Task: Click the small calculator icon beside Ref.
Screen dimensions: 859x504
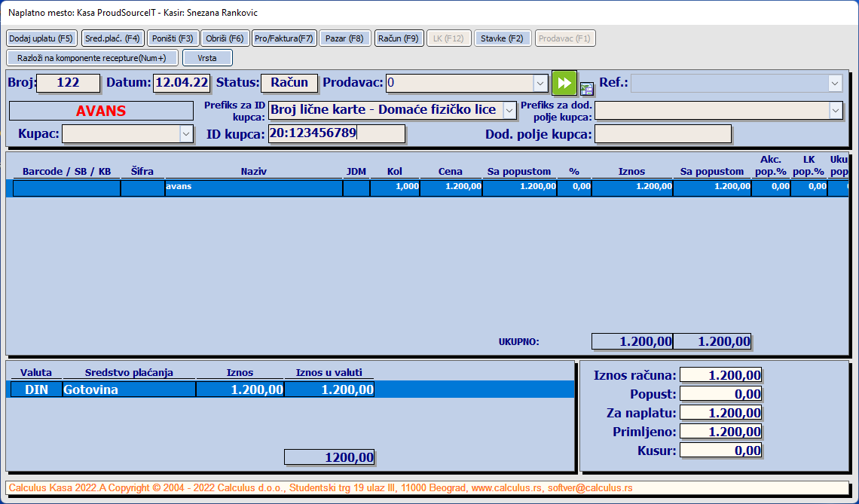Action: [x=587, y=88]
